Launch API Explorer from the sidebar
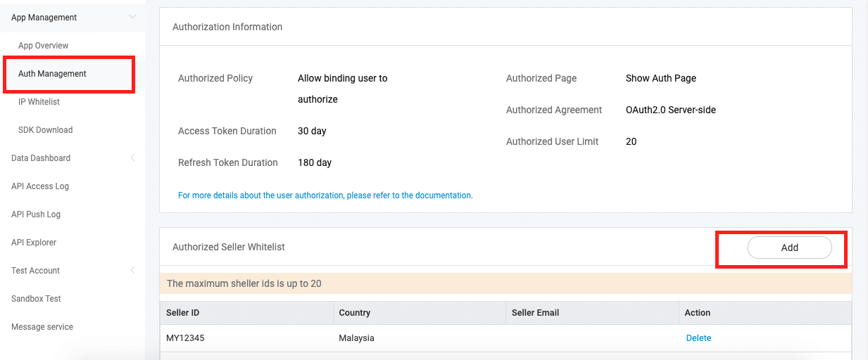 [34, 243]
